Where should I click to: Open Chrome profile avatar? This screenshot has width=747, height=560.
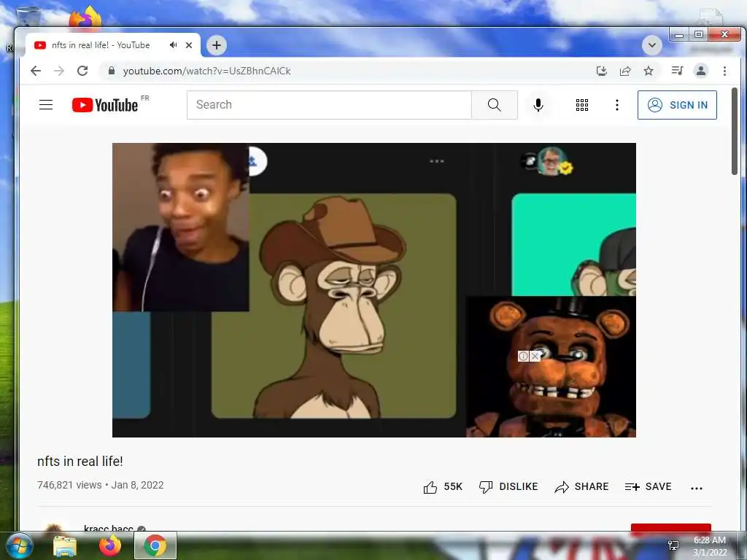click(701, 71)
